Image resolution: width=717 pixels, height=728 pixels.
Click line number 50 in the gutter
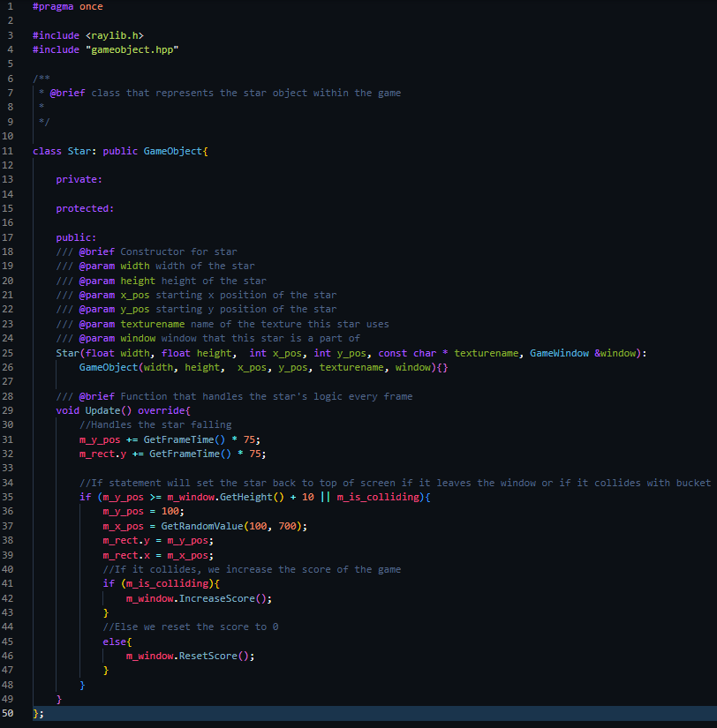(9, 713)
